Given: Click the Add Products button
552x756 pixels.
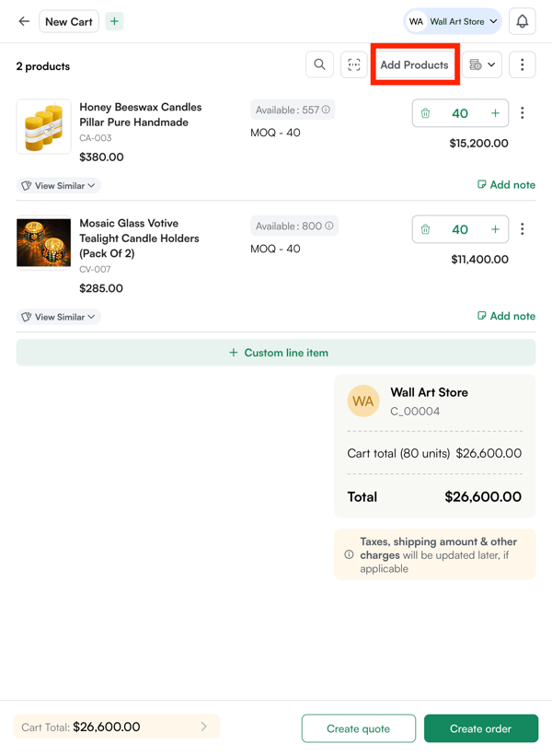Looking at the screenshot, I should pos(415,64).
